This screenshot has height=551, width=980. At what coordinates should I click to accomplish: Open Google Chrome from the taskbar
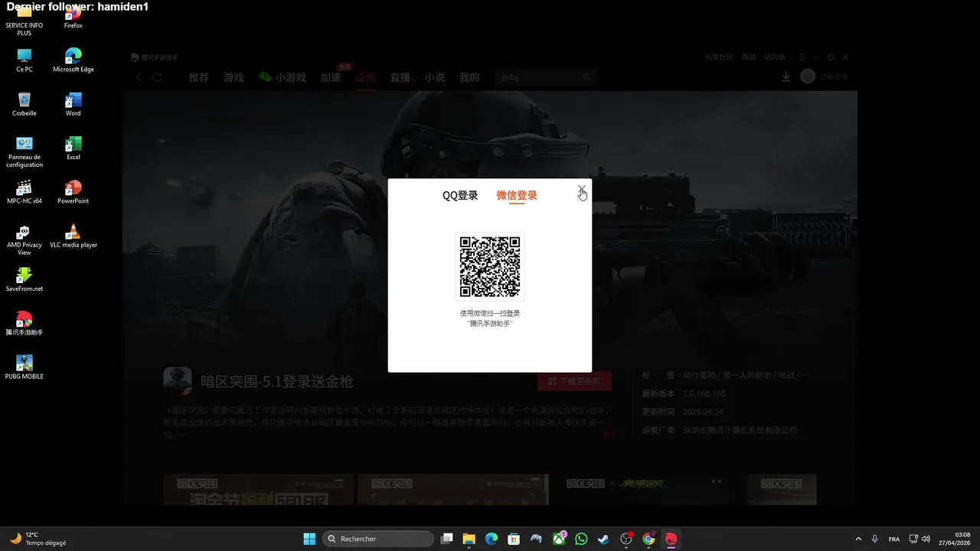(648, 539)
